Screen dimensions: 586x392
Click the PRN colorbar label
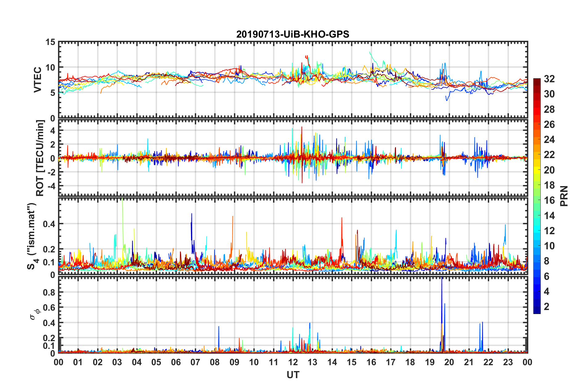(x=564, y=196)
